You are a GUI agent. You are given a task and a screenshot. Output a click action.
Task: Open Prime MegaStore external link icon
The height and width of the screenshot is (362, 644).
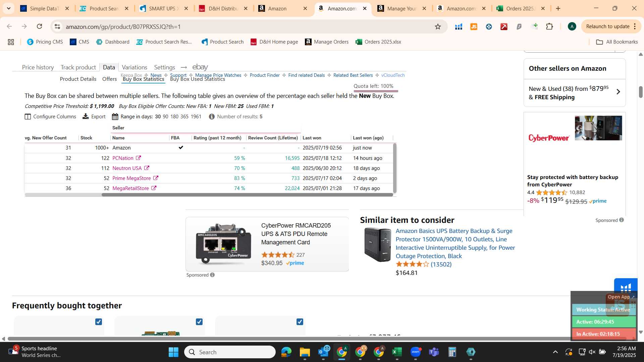[156, 178]
